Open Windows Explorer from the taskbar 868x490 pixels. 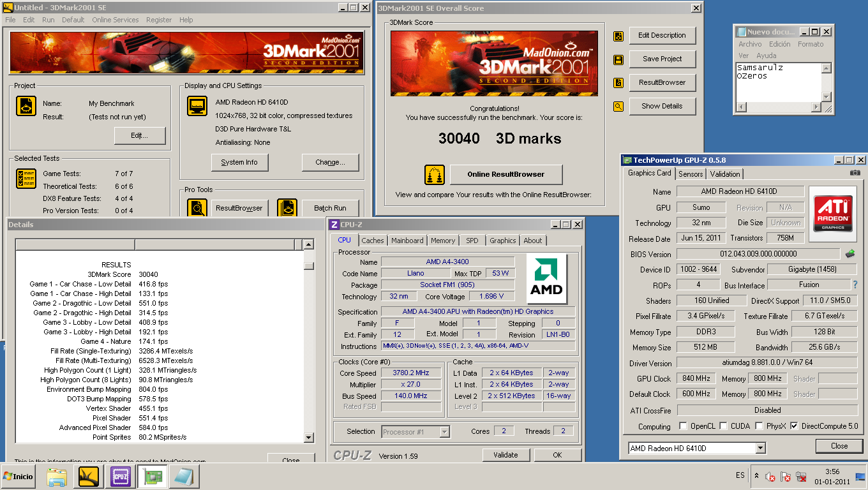pyautogui.click(x=57, y=477)
